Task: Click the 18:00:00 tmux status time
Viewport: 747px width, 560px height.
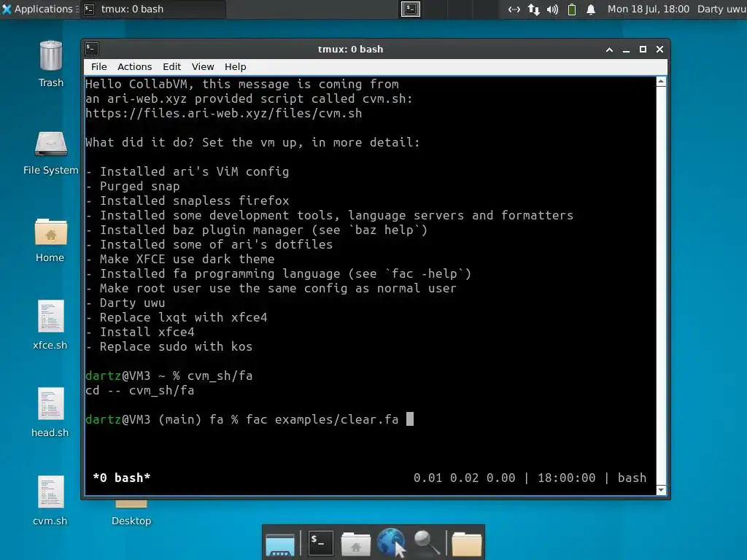Action: (566, 478)
